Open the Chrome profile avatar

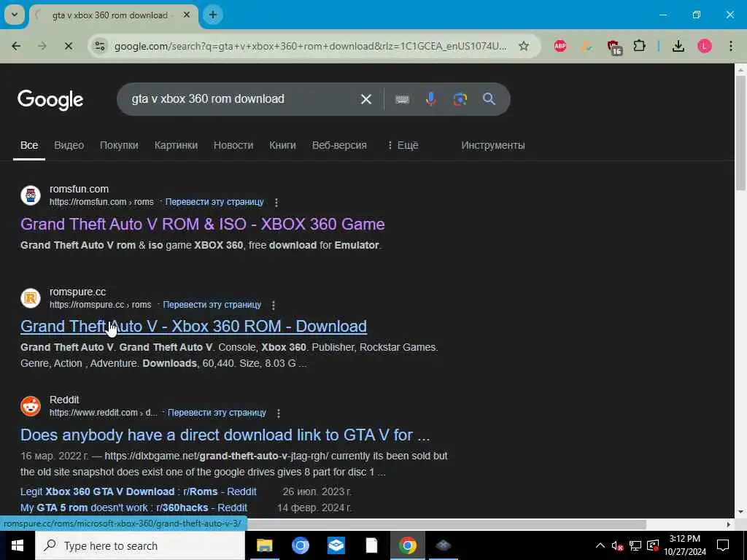pyautogui.click(x=705, y=46)
